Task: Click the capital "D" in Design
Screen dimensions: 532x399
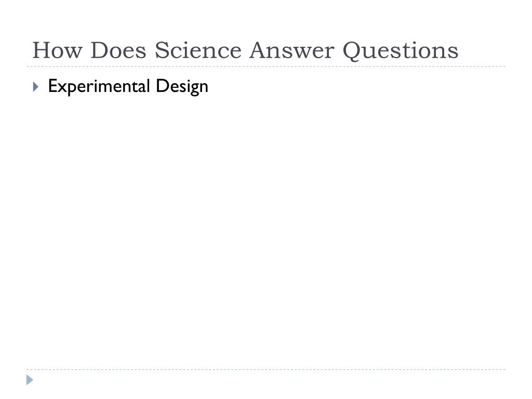Action: click(162, 86)
